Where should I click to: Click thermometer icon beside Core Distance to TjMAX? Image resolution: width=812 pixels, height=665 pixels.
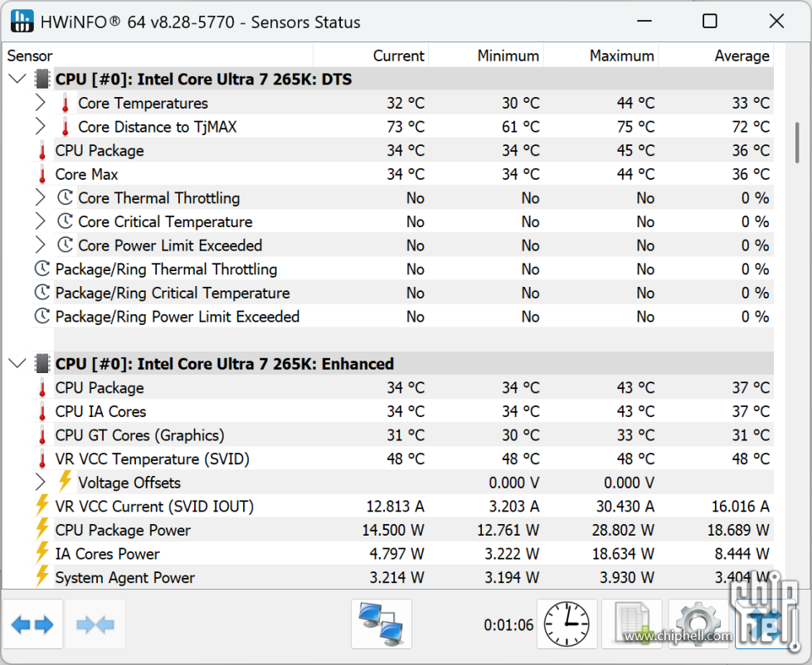pos(66,127)
